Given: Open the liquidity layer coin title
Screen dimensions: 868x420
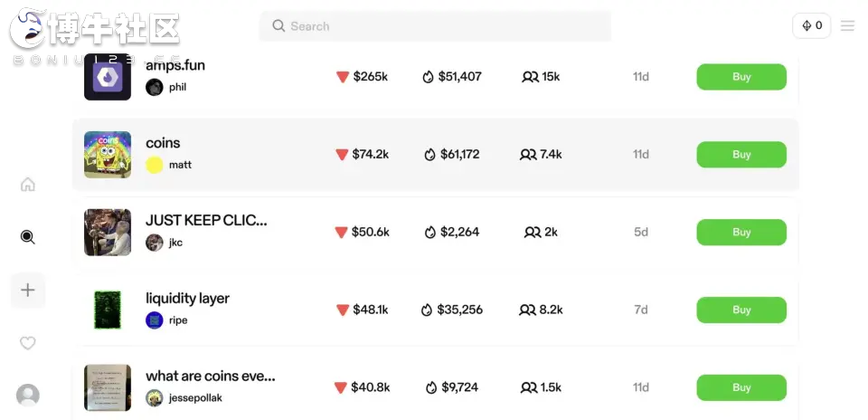Looking at the screenshot, I should (188, 298).
